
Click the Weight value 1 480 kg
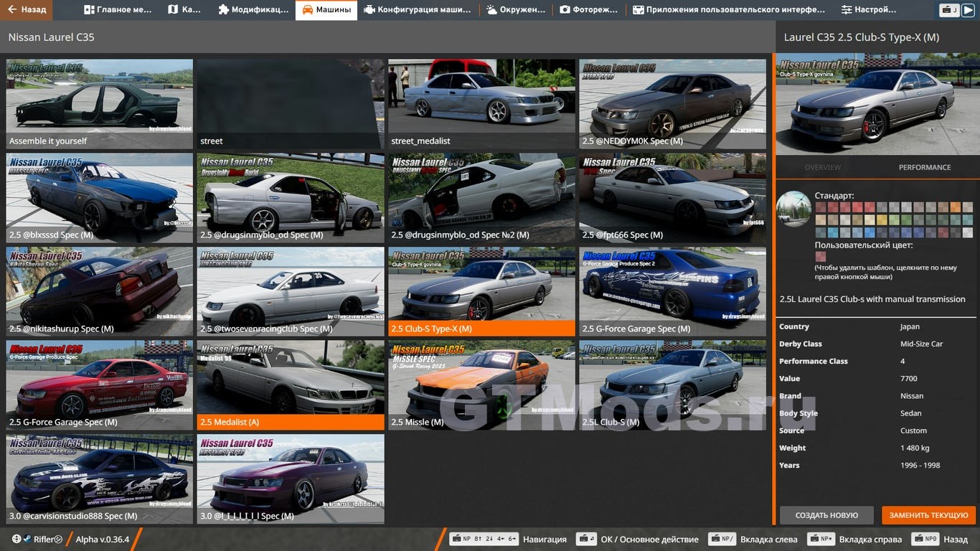pos(915,448)
